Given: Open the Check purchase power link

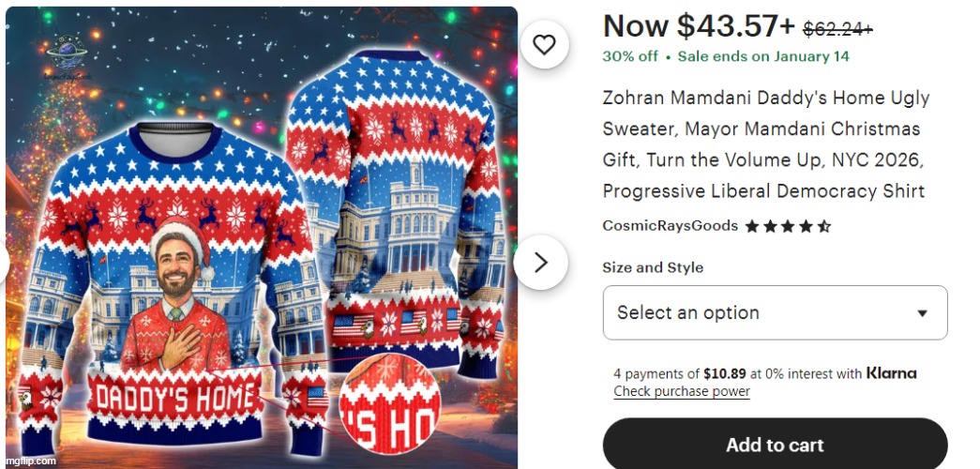Looking at the screenshot, I should click(681, 391).
